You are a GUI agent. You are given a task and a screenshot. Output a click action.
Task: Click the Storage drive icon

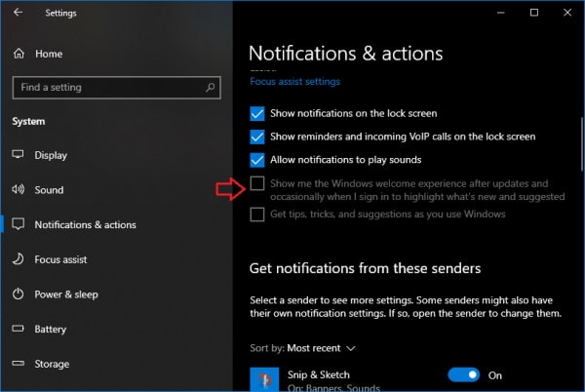pos(18,364)
